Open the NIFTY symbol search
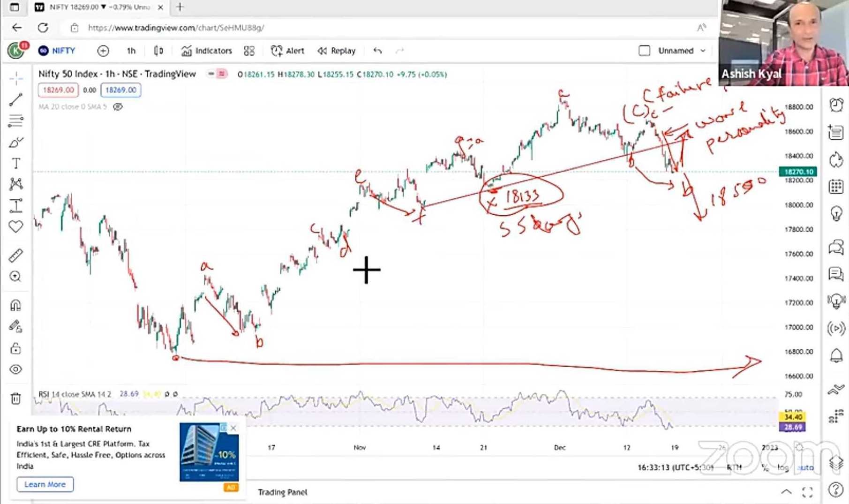Image resolution: width=849 pixels, height=504 pixels. pyautogui.click(x=57, y=51)
